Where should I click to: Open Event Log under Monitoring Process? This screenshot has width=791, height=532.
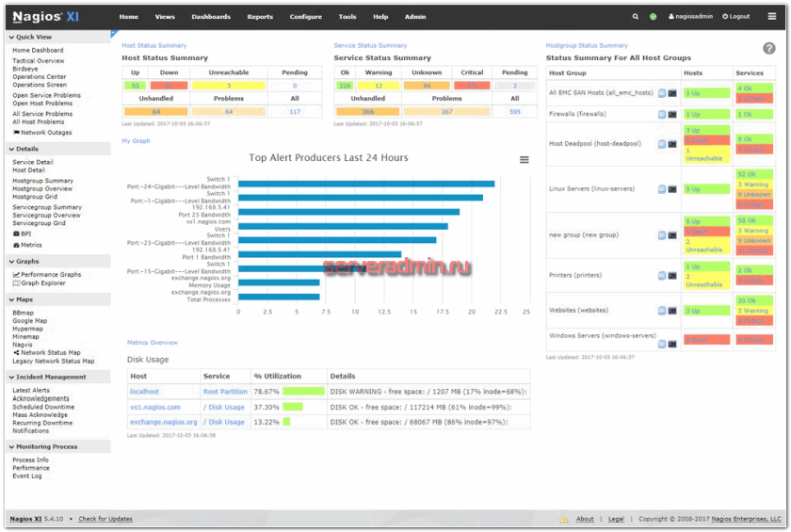pos(27,476)
